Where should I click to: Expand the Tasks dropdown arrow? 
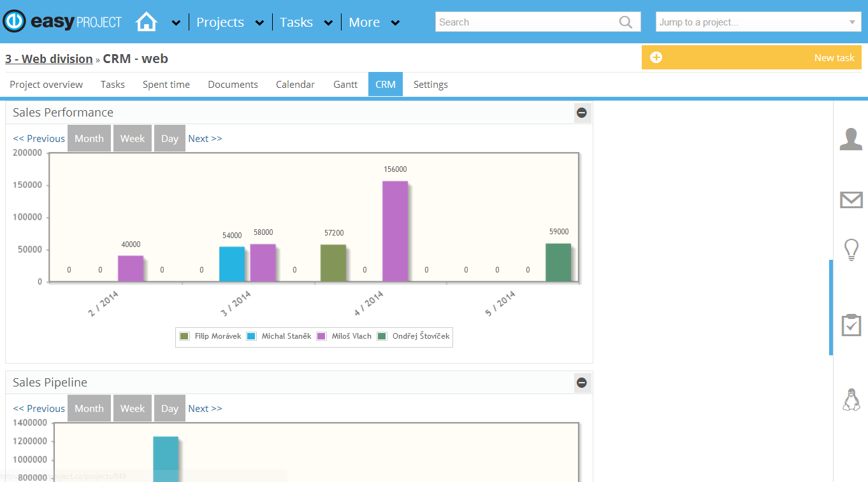pos(328,23)
